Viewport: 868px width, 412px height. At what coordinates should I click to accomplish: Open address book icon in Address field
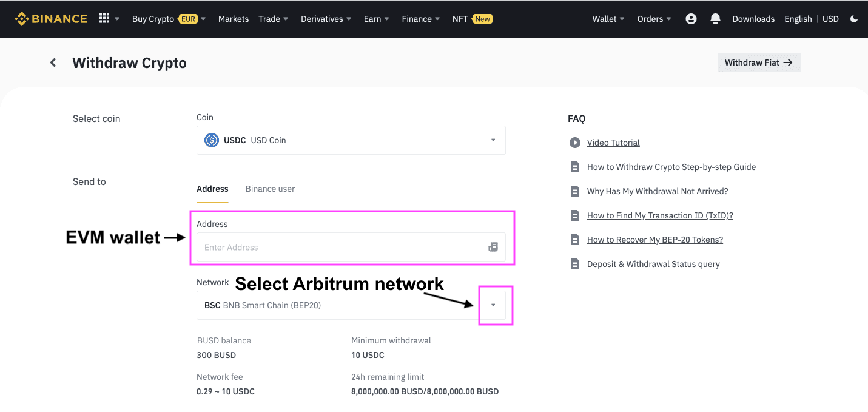[493, 247]
